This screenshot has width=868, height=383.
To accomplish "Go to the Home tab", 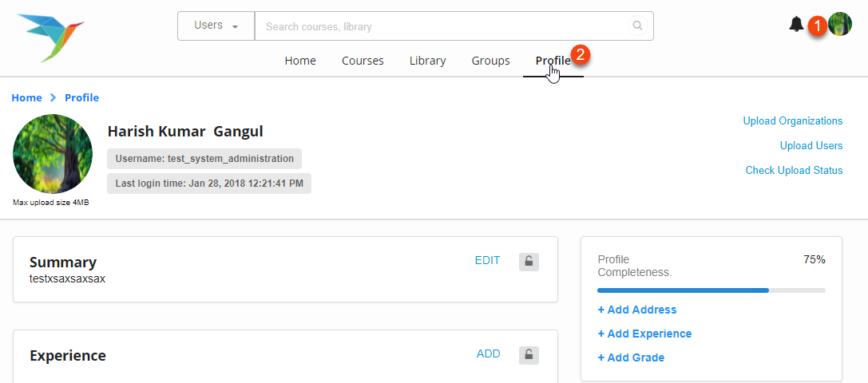I will click(300, 61).
